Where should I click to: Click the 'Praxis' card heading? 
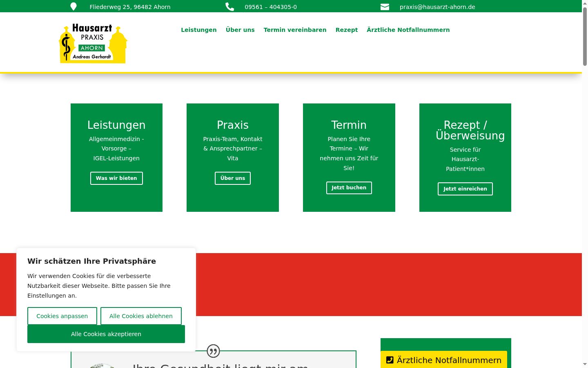click(x=233, y=125)
